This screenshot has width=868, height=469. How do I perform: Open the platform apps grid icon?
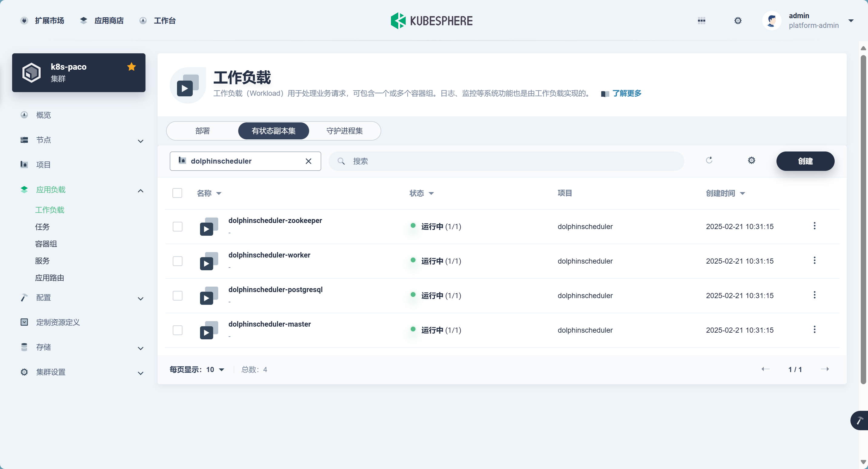pyautogui.click(x=701, y=21)
